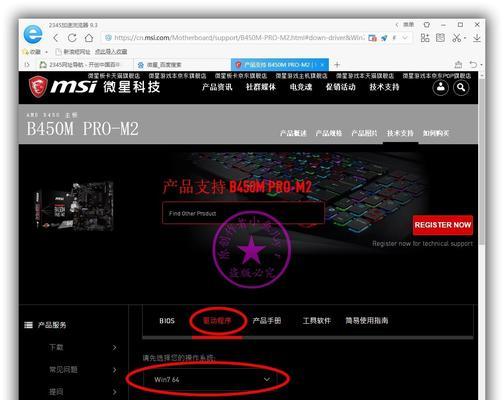Image resolution: width=504 pixels, height=400 pixels.
Task: Open the dropdown arrow beside the scissors
Action: pyautogui.click(x=465, y=38)
